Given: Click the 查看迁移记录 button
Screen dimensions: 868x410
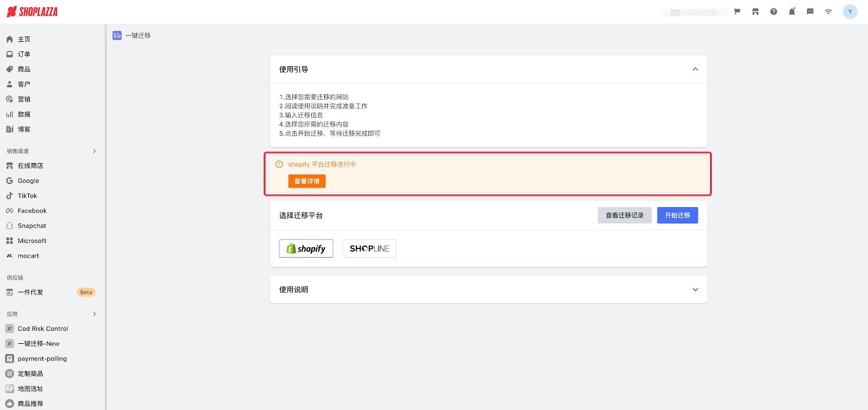Looking at the screenshot, I should coord(624,215).
